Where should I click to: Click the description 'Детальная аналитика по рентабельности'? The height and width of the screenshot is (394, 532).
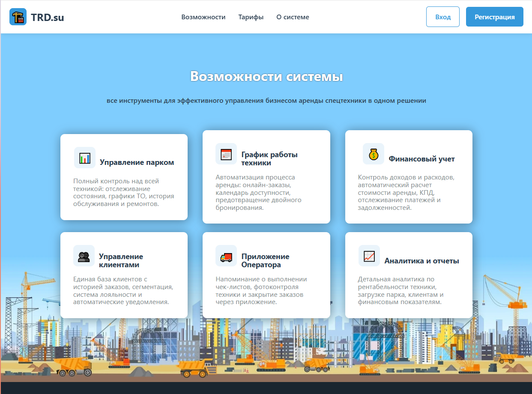click(401, 290)
